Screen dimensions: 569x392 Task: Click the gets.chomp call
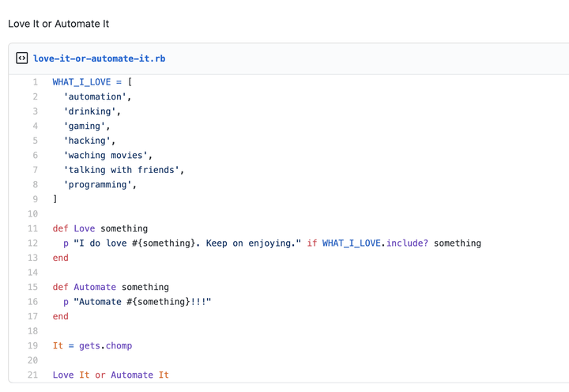click(x=105, y=345)
